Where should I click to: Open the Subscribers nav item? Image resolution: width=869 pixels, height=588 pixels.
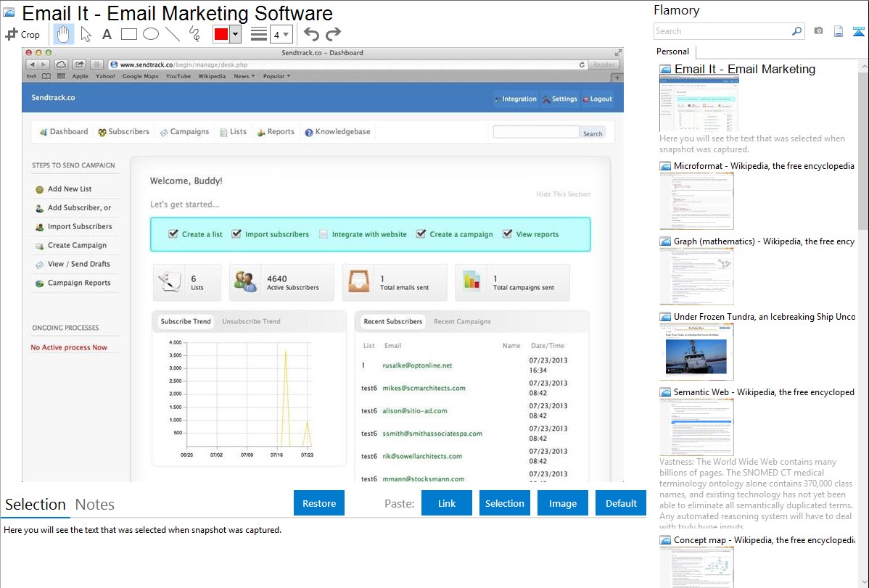(123, 132)
